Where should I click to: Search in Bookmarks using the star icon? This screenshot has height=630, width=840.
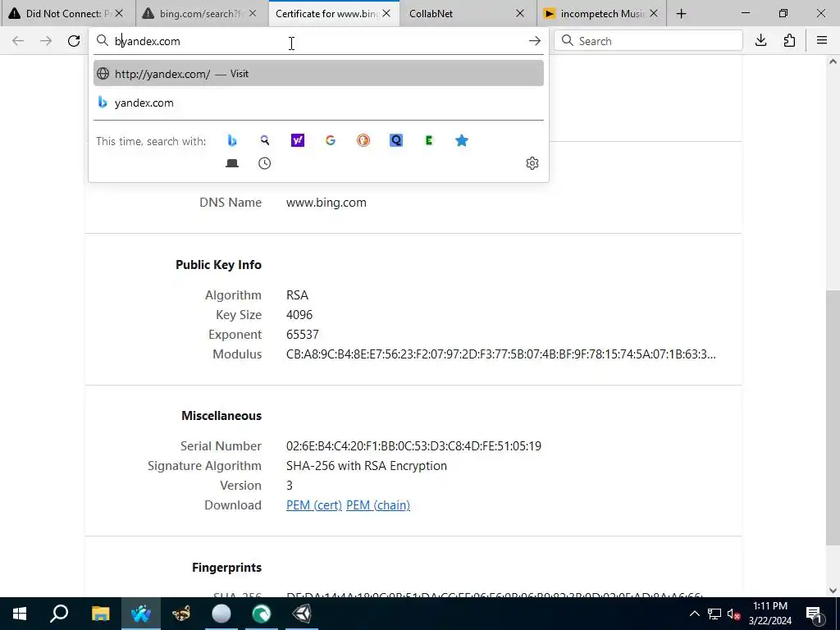(x=461, y=140)
